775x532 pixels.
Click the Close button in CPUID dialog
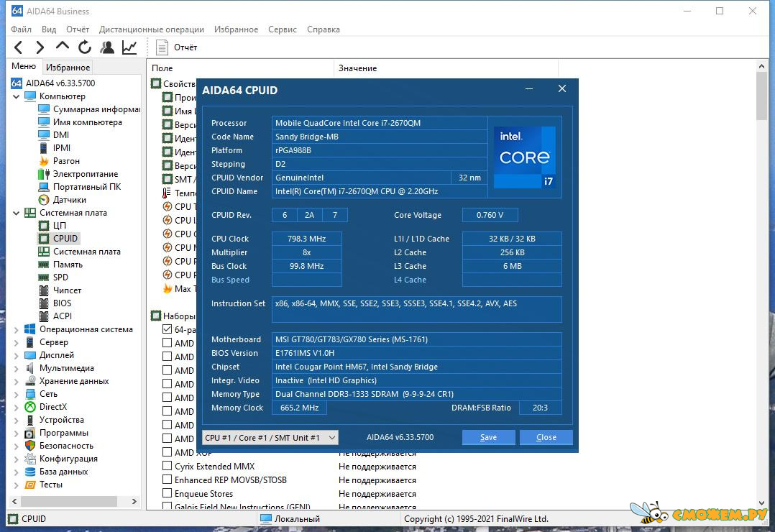click(546, 437)
